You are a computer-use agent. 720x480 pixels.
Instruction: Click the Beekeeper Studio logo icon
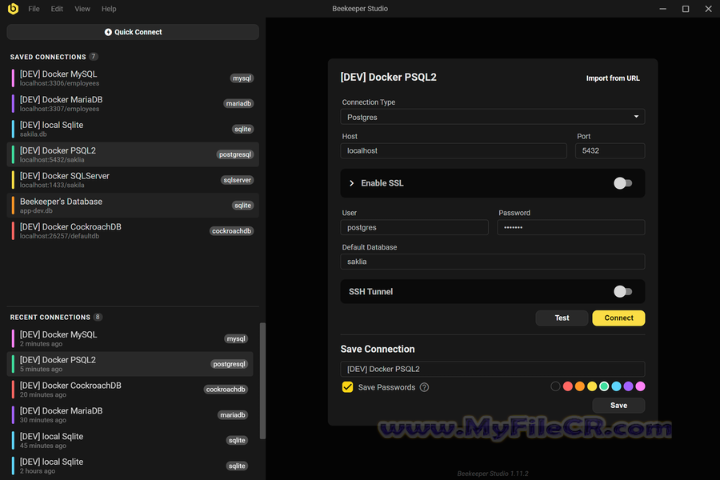click(13, 8)
